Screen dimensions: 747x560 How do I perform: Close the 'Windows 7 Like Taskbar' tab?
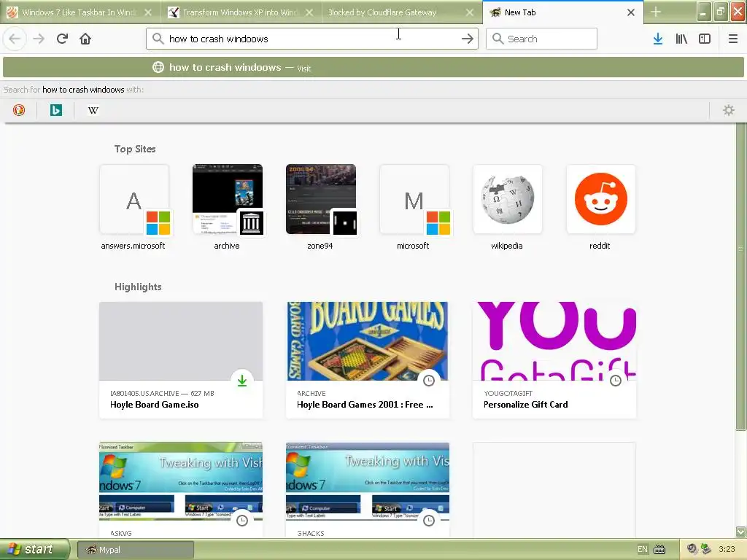pos(148,12)
